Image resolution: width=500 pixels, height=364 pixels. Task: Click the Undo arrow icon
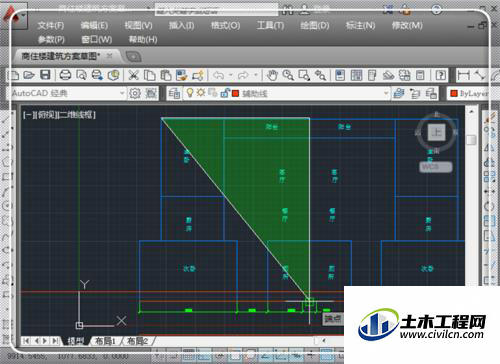coord(218,75)
